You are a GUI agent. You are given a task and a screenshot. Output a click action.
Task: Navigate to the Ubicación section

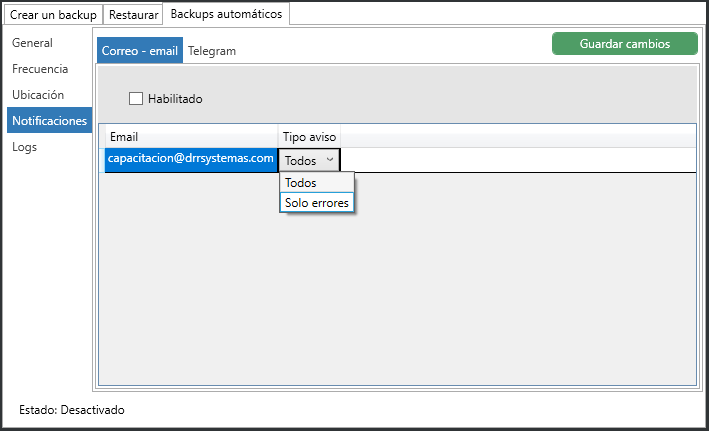pos(38,95)
